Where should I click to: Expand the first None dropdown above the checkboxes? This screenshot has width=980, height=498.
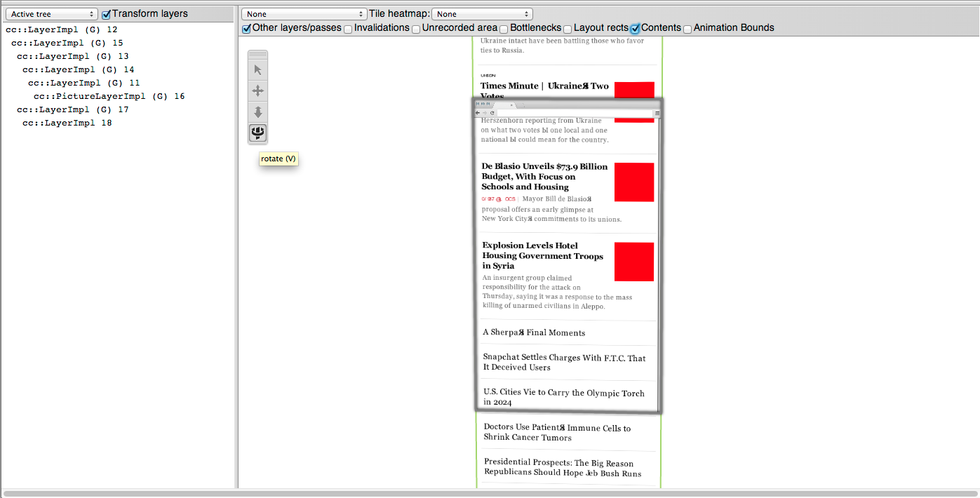pos(304,14)
